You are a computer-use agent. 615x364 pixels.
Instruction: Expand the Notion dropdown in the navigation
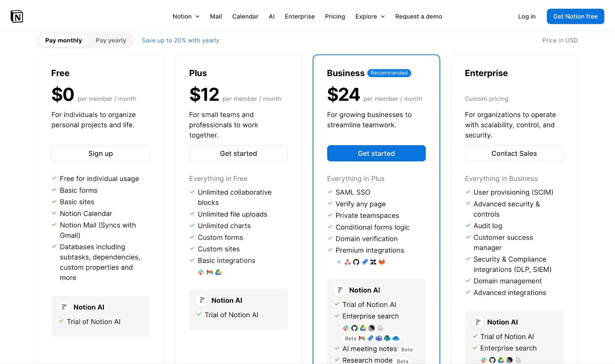(x=186, y=17)
